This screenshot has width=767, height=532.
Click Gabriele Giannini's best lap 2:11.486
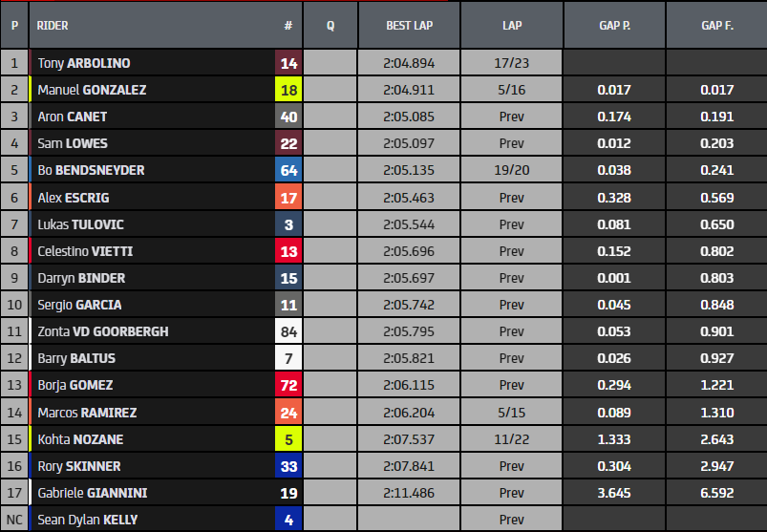(409, 493)
